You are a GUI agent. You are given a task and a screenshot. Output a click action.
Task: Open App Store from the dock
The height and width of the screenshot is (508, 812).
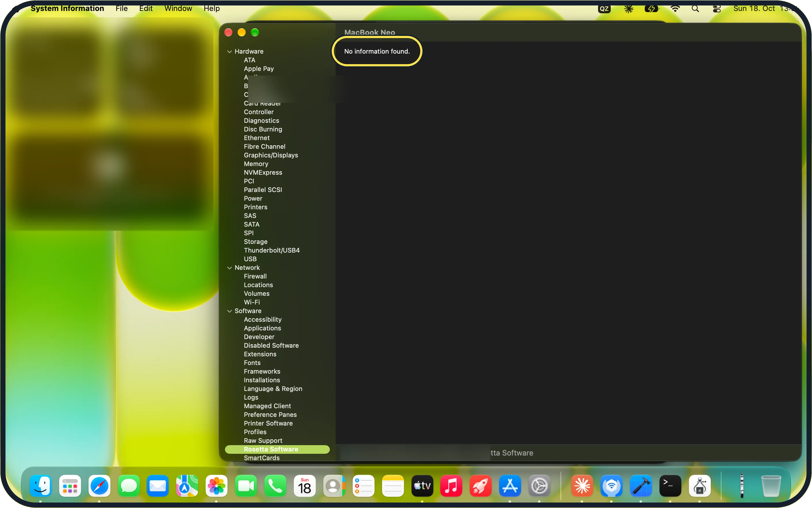[510, 486]
